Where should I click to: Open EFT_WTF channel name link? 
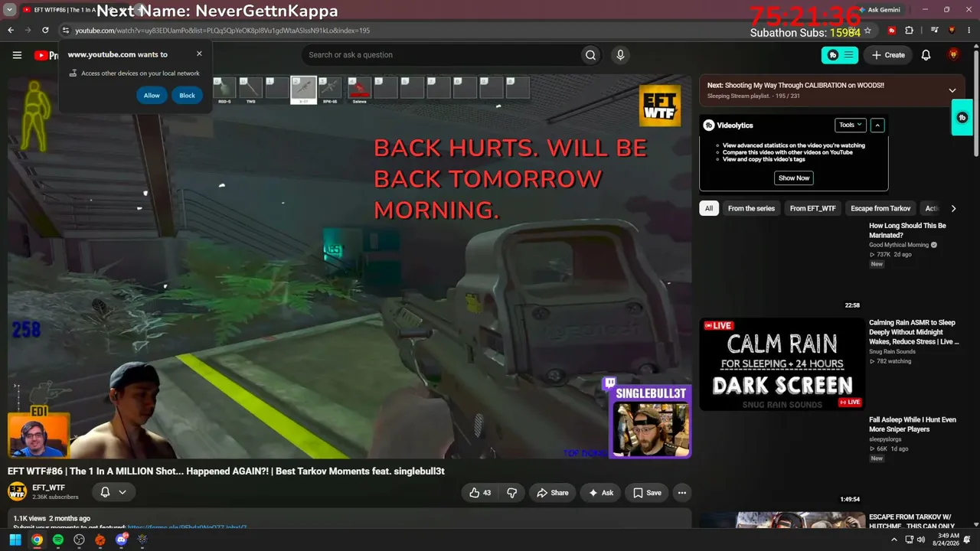tap(48, 487)
